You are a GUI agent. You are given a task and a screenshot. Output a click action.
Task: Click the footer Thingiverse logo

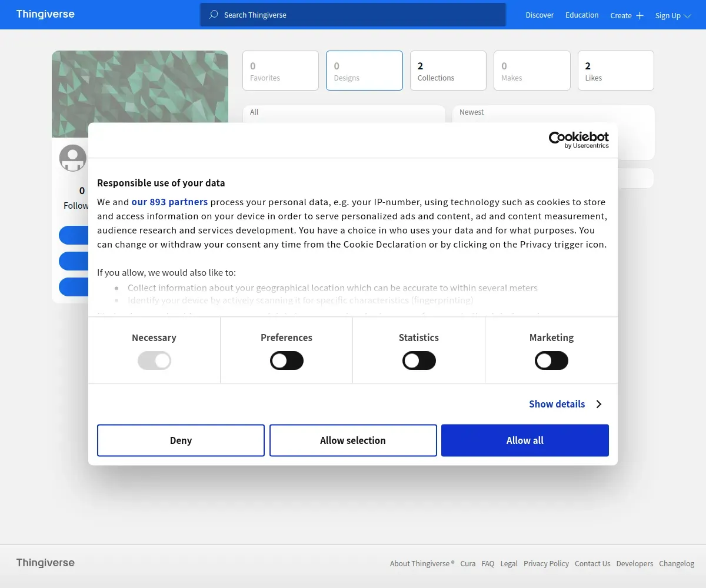pyautogui.click(x=45, y=563)
